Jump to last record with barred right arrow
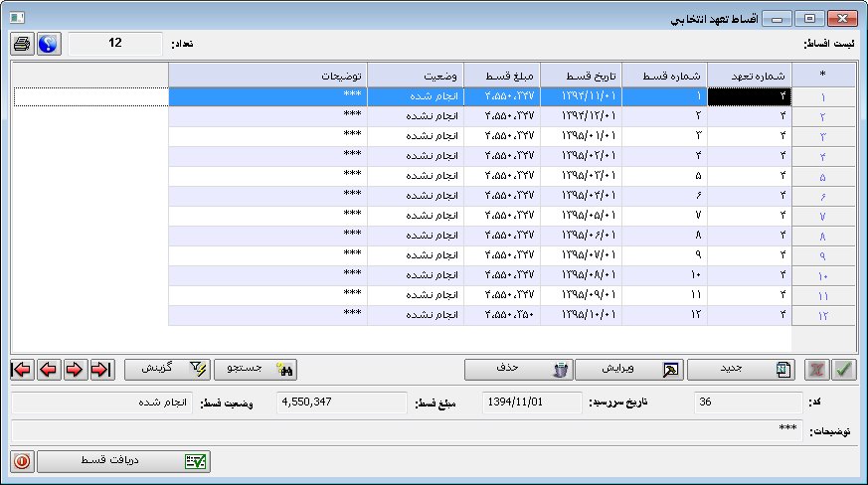Image resolution: width=868 pixels, height=485 pixels. tap(100, 369)
